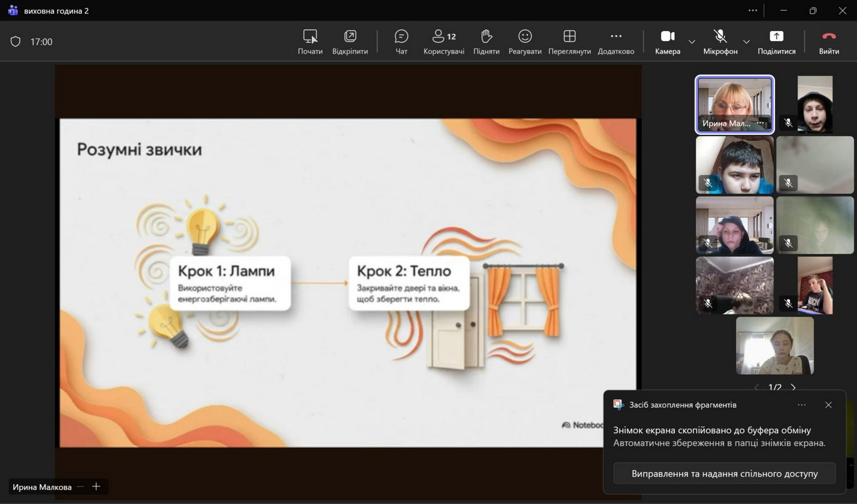The image size is (857, 504).
Task: Open notification options ellipsis in Snipping Tool
Action: [x=802, y=405]
